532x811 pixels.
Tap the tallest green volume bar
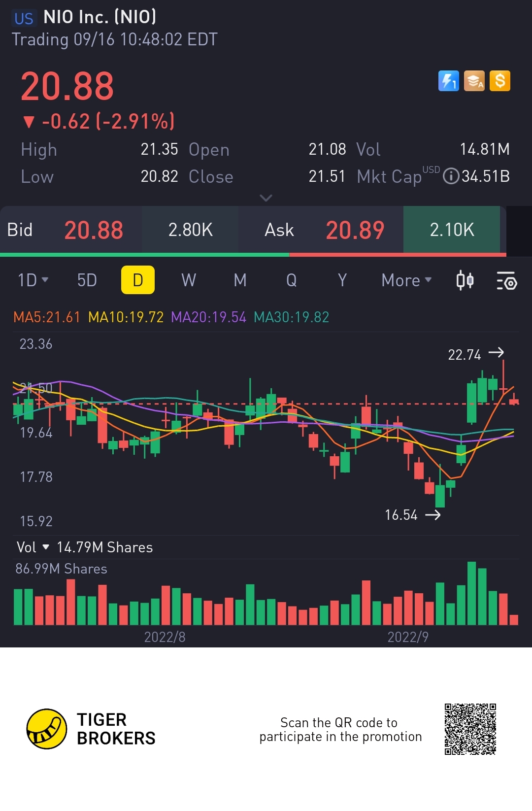click(x=471, y=593)
